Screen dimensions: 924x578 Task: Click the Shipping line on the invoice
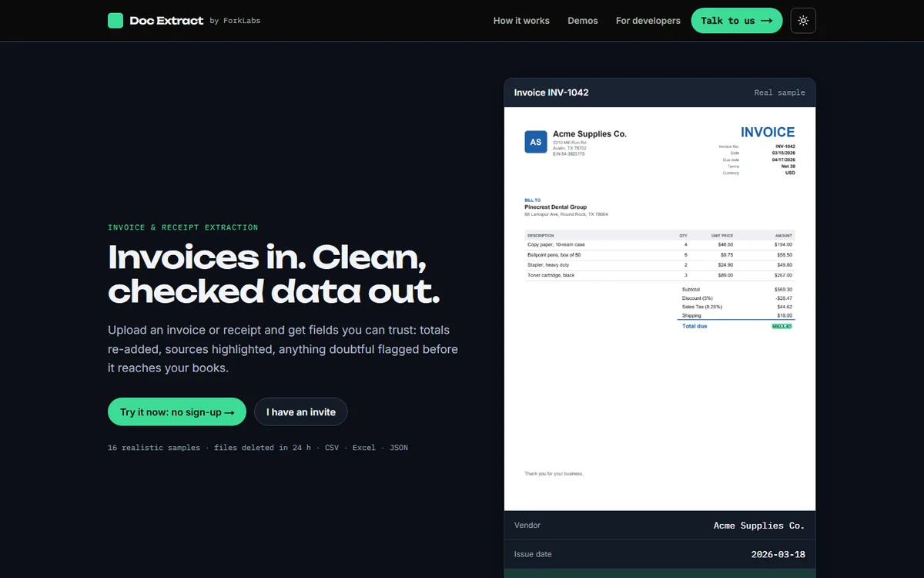(x=737, y=315)
